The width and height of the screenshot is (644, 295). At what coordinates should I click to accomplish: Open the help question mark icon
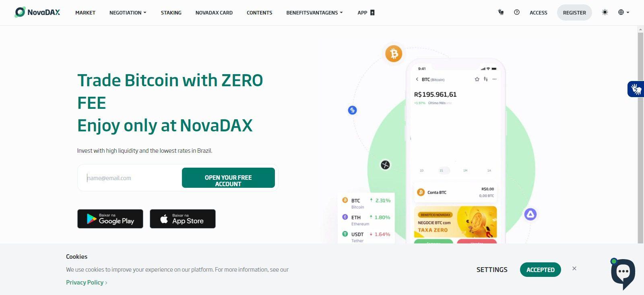click(x=517, y=12)
